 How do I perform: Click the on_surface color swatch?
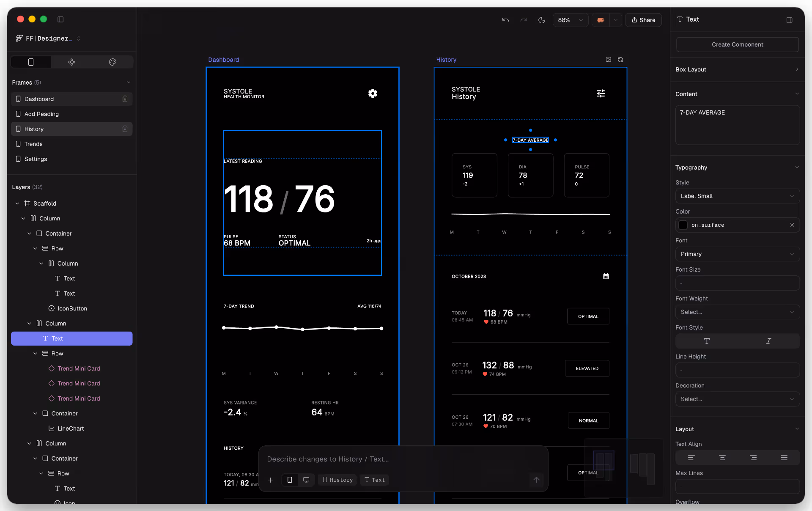point(683,225)
